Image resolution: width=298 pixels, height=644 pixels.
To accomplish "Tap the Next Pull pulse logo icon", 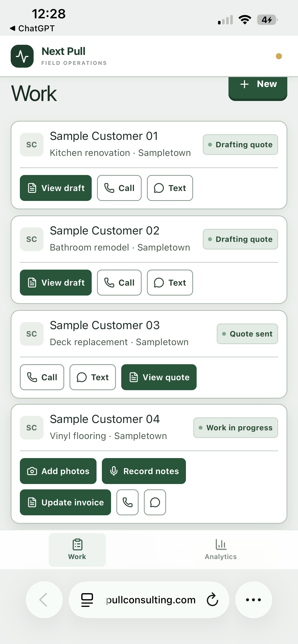I will [22, 56].
